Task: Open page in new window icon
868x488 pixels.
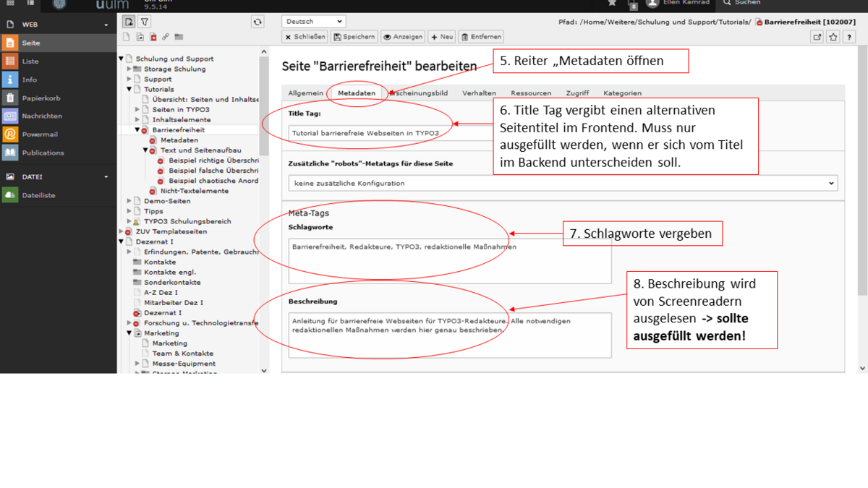Action: coord(817,37)
